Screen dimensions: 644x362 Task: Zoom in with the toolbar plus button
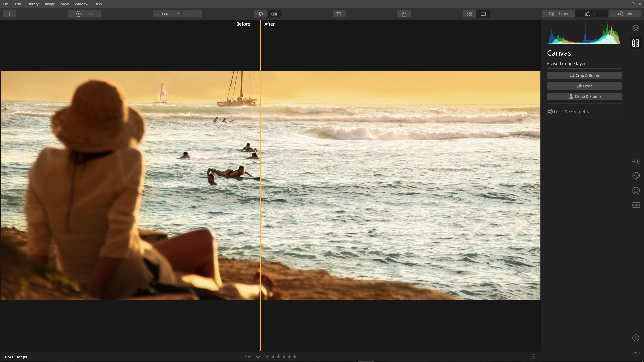197,14
